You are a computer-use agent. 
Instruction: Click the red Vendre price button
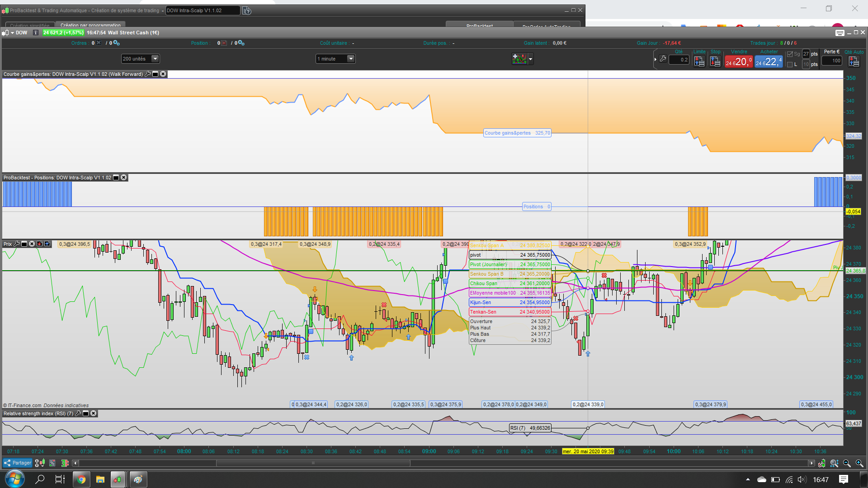738,61
